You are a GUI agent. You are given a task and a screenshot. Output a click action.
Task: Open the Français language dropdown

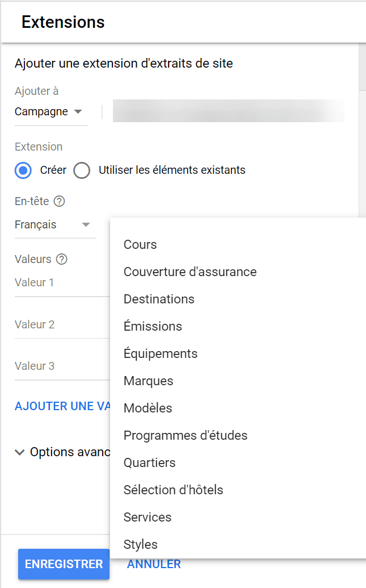pyautogui.click(x=52, y=224)
